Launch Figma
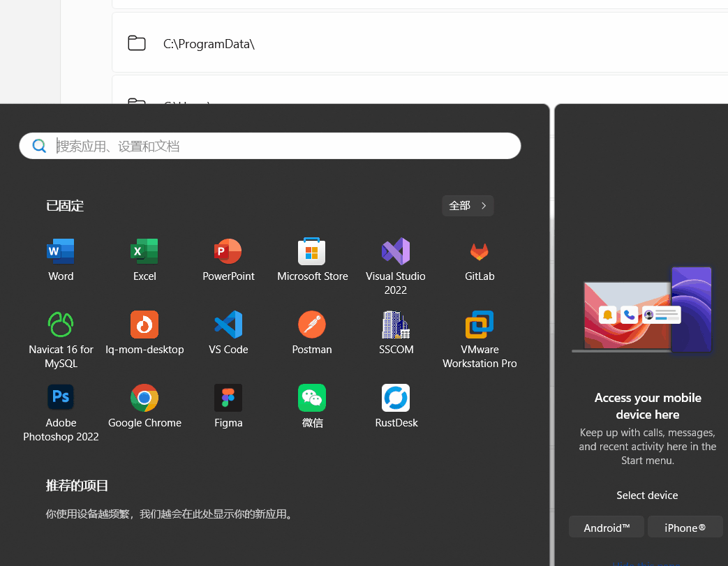 point(228,405)
